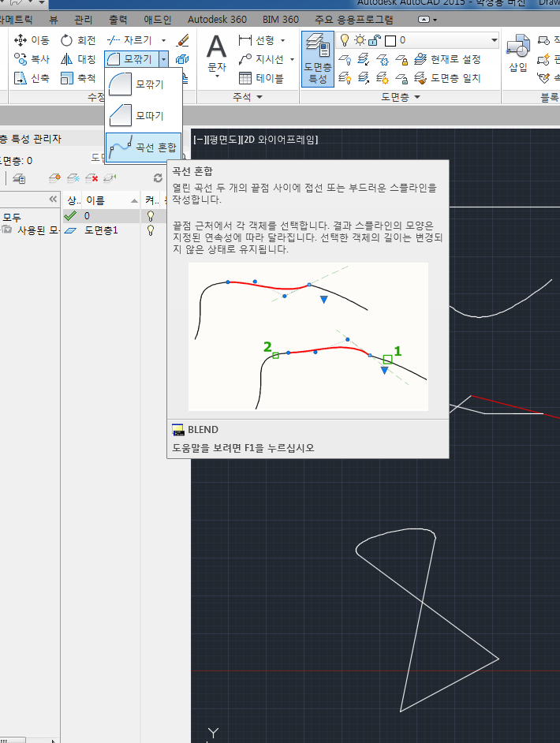Switch to the BIM 360 tab

[x=281, y=20]
